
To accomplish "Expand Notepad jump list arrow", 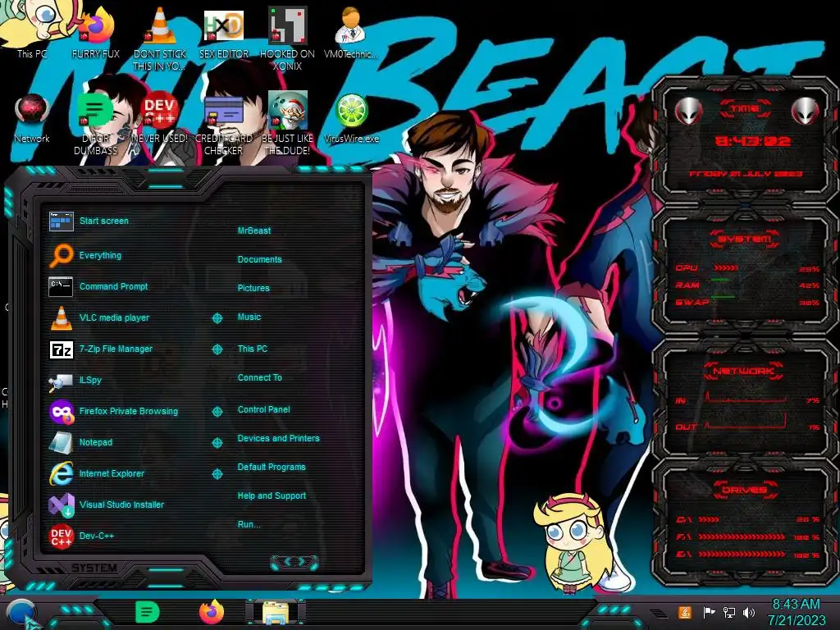I will pyautogui.click(x=217, y=442).
